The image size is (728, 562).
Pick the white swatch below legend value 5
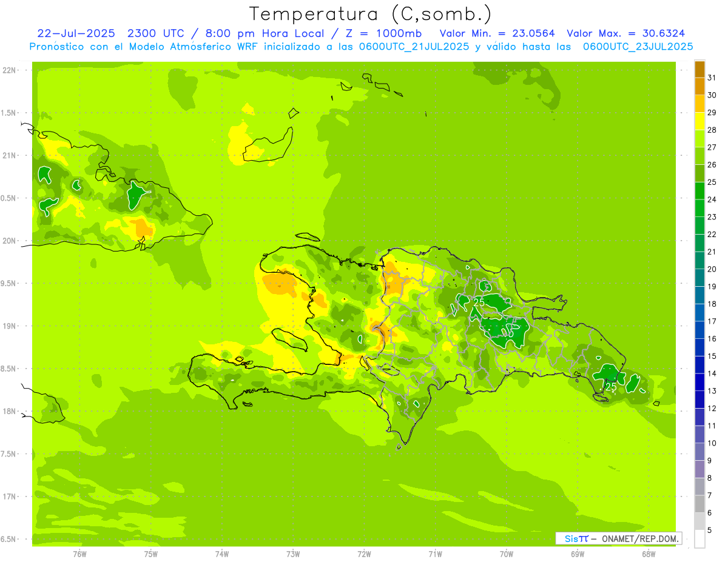[699, 538]
